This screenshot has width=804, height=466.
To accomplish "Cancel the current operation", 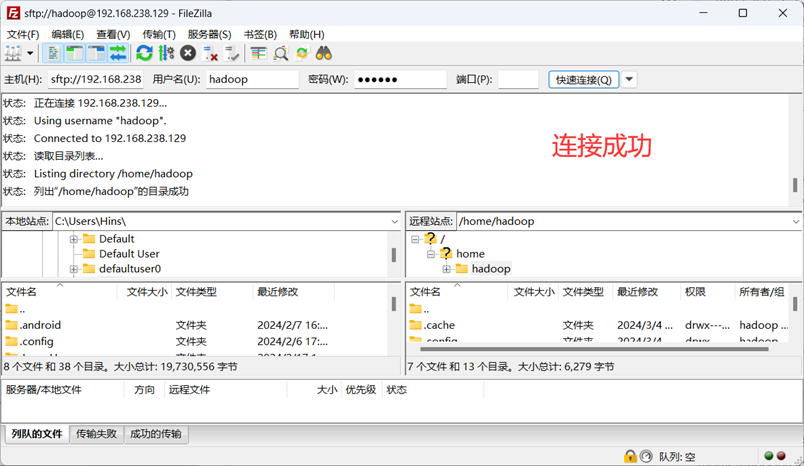I will [188, 53].
